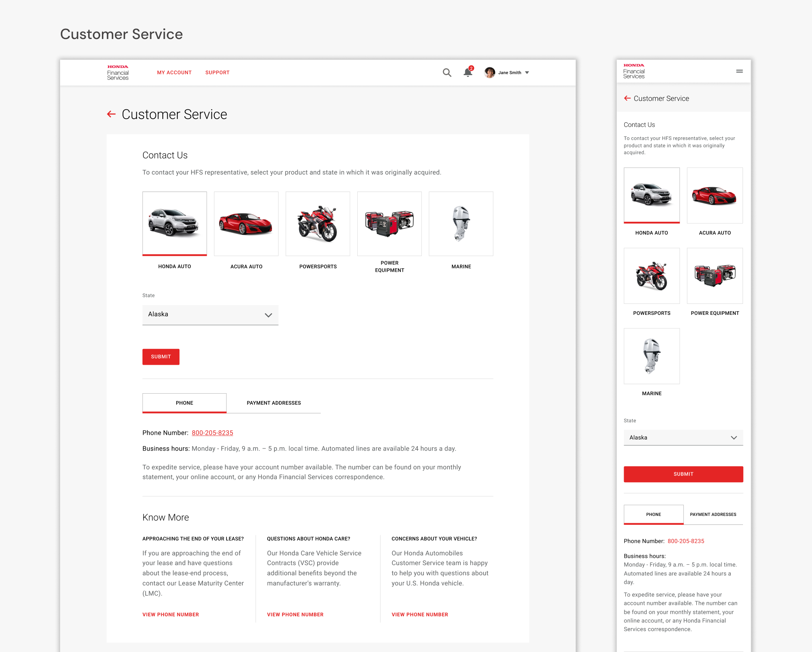Select mobile Power Equipment tile
The image size is (812, 652).
click(x=715, y=276)
